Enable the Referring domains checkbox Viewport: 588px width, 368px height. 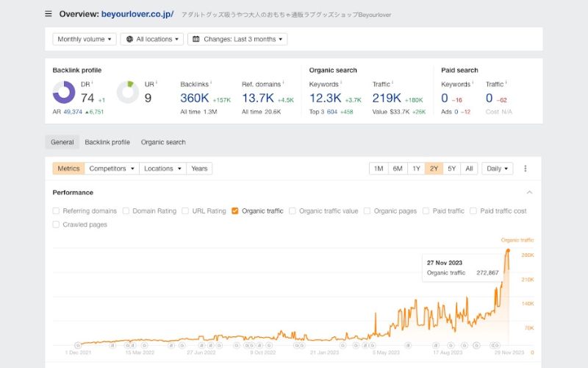pos(56,211)
